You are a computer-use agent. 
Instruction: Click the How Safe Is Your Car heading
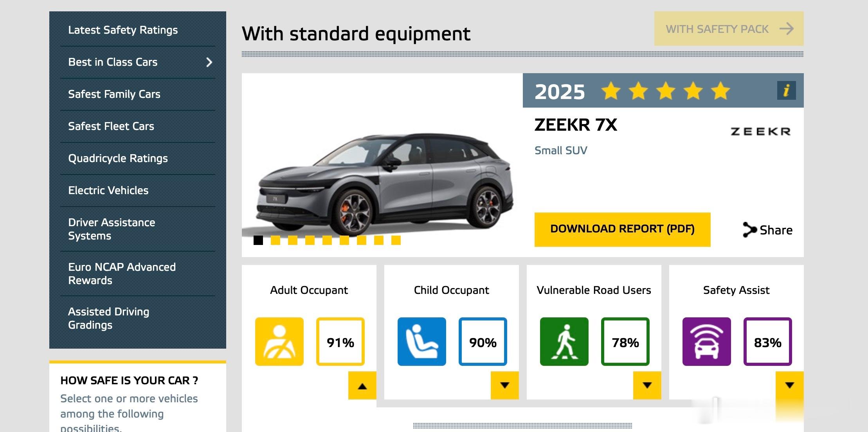(x=129, y=380)
